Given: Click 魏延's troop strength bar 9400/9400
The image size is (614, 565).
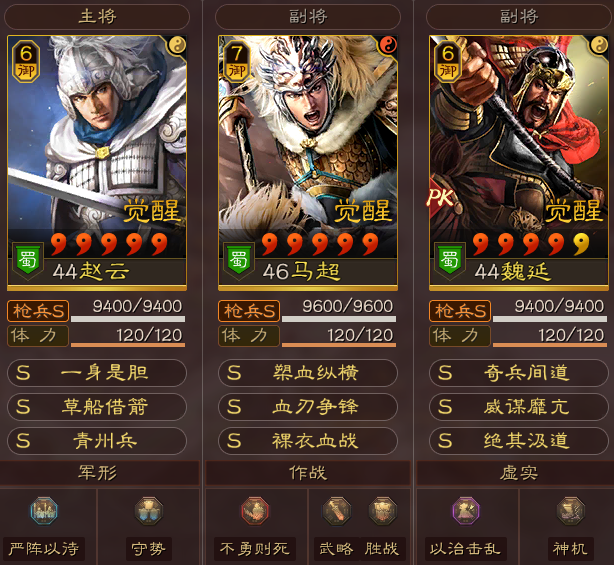Looking at the screenshot, I should [x=550, y=311].
